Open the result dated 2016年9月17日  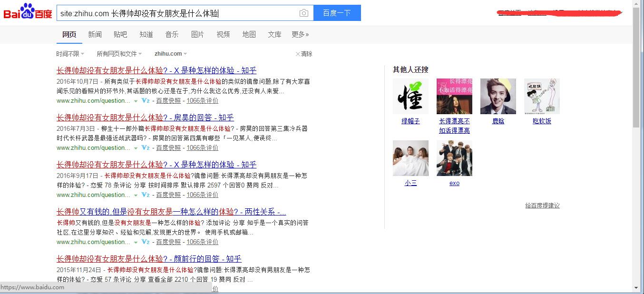tap(156, 165)
